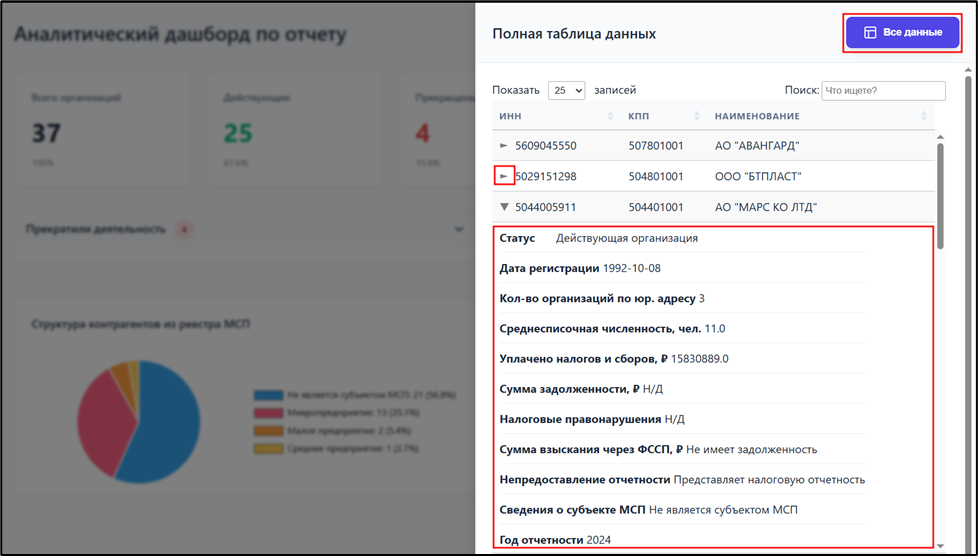Click the table icon inside 'Все данные' button

pos(870,33)
